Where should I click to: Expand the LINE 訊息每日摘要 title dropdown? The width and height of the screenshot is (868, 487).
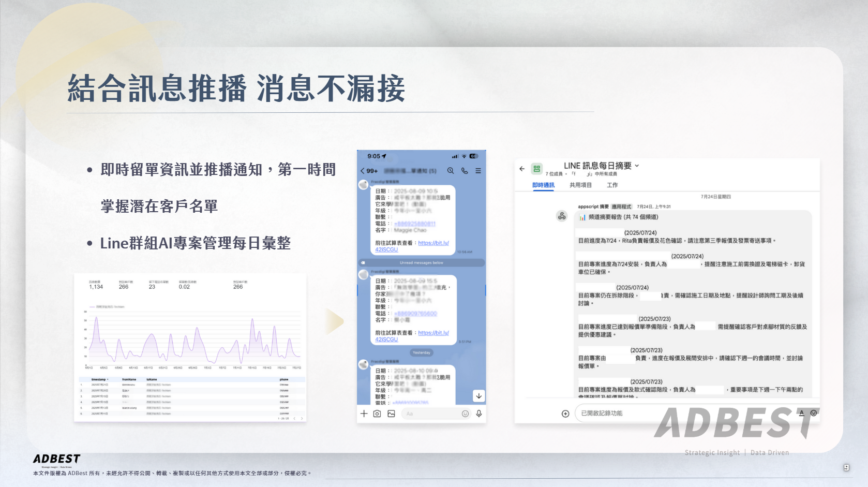coord(637,166)
